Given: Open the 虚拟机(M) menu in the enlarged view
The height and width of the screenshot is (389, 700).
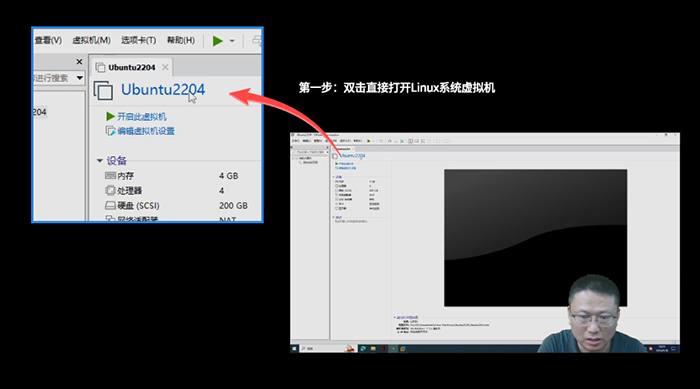Looking at the screenshot, I should tap(91, 40).
